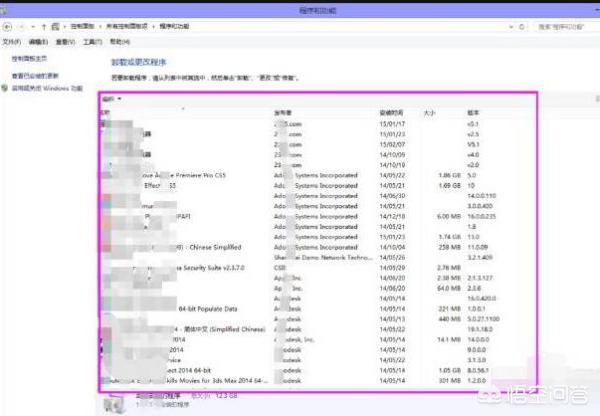
Task: Open the 帮助 (Help) menu
Action: (119, 43)
